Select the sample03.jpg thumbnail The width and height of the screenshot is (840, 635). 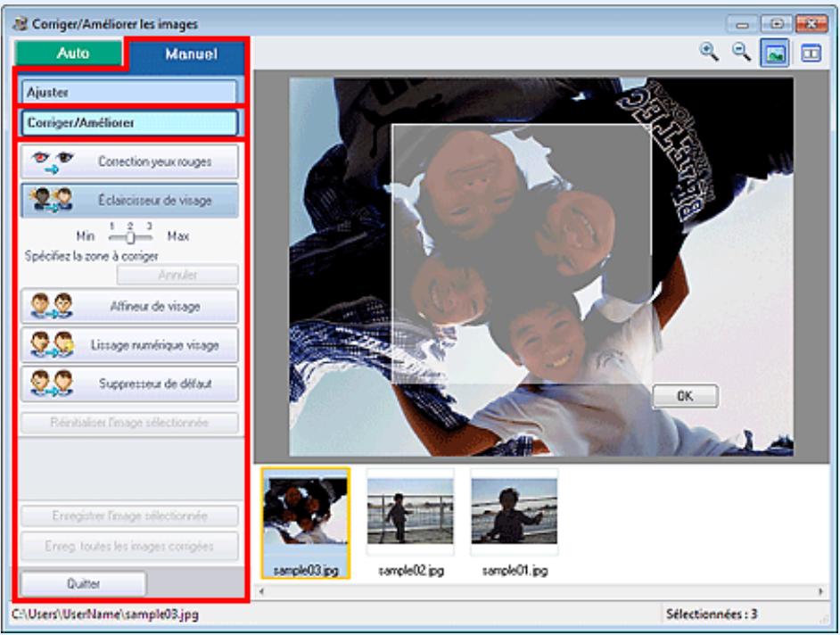pos(306,523)
